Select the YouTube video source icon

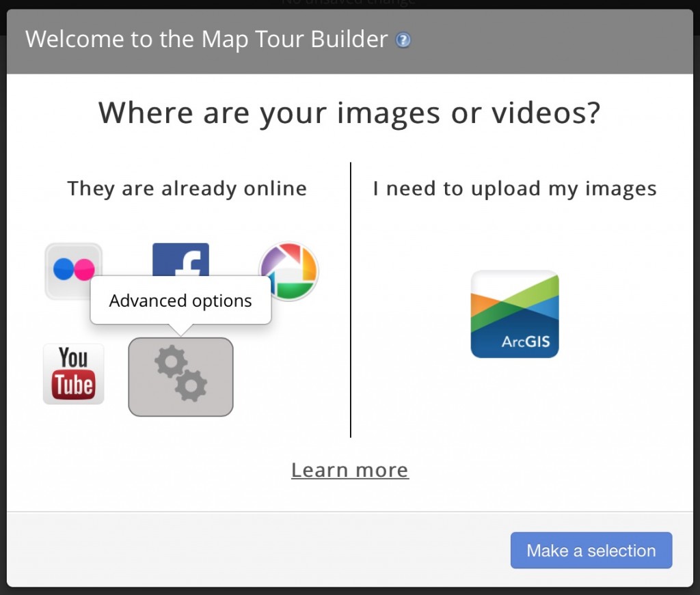tap(74, 374)
